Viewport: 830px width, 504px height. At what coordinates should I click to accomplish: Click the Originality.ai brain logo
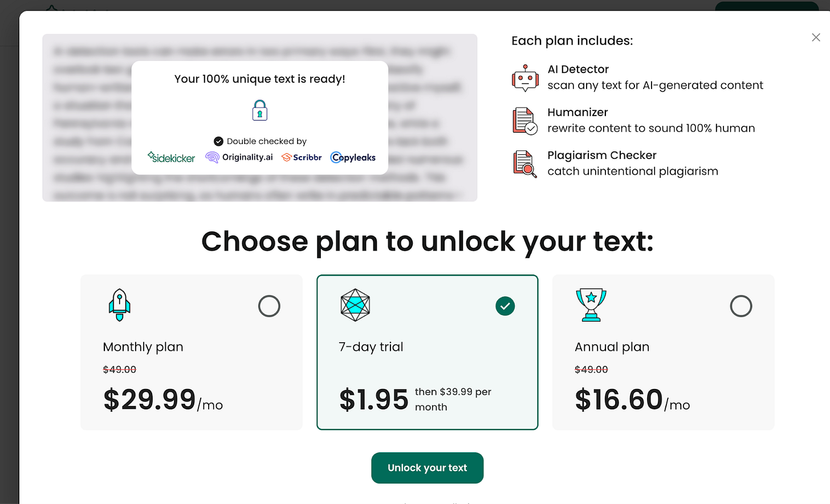click(x=211, y=157)
